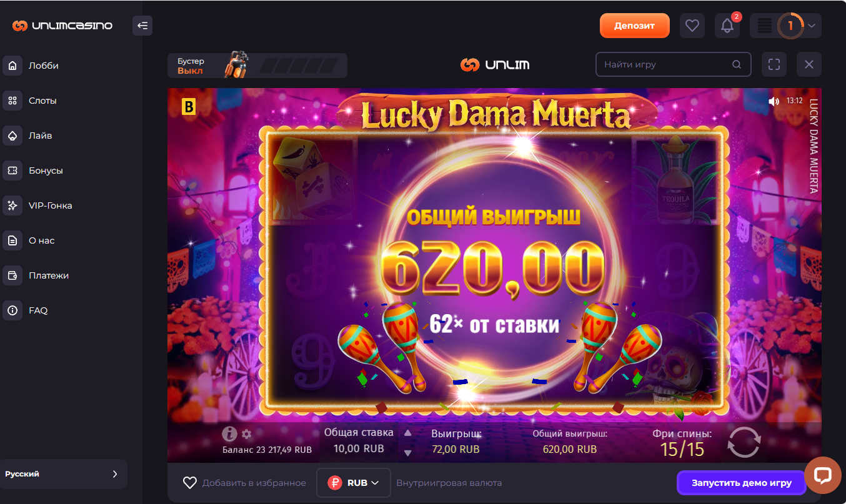The height and width of the screenshot is (504, 846).
Task: Open game info icon near balance
Action: click(x=230, y=433)
